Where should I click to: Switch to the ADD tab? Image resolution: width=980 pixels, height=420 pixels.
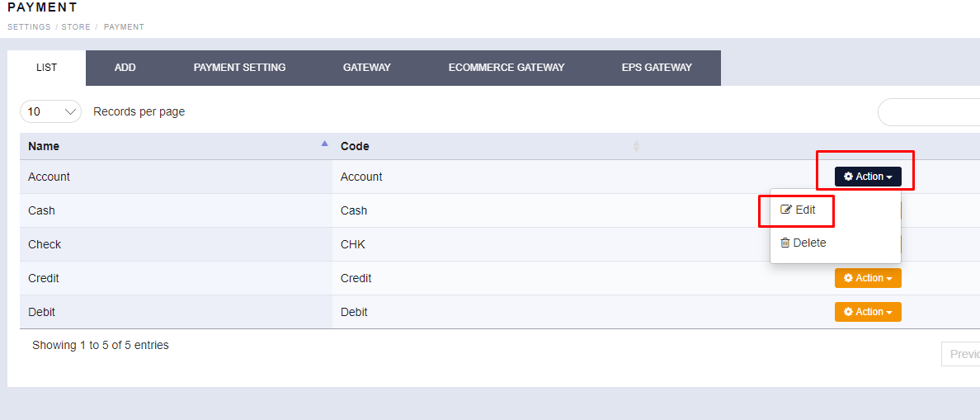click(x=125, y=68)
